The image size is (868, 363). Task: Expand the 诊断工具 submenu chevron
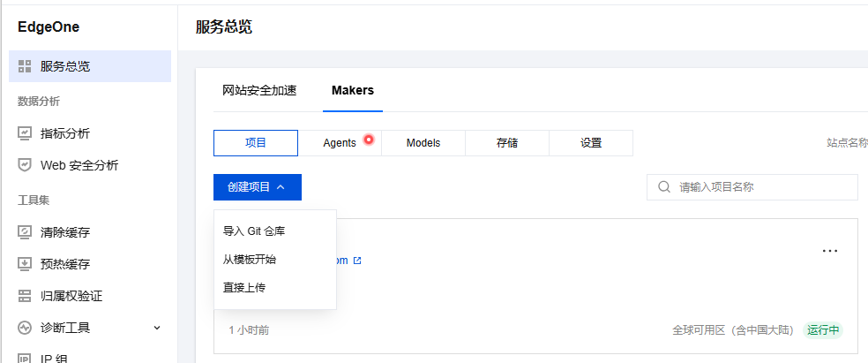(x=157, y=328)
